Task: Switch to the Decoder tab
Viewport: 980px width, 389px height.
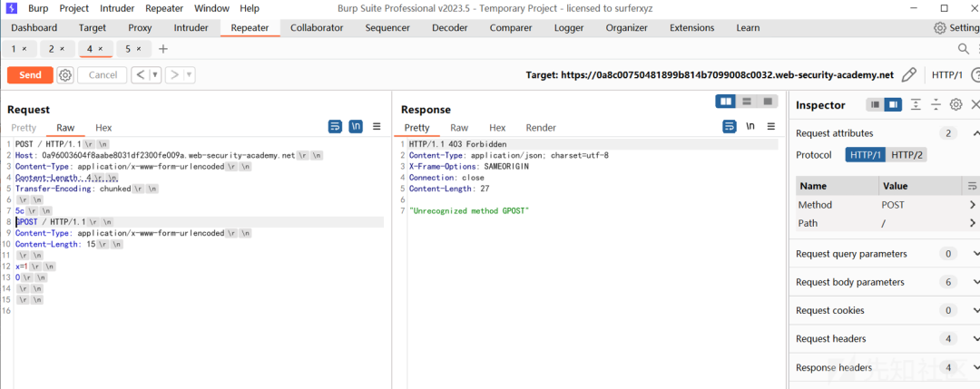Action: pos(449,27)
